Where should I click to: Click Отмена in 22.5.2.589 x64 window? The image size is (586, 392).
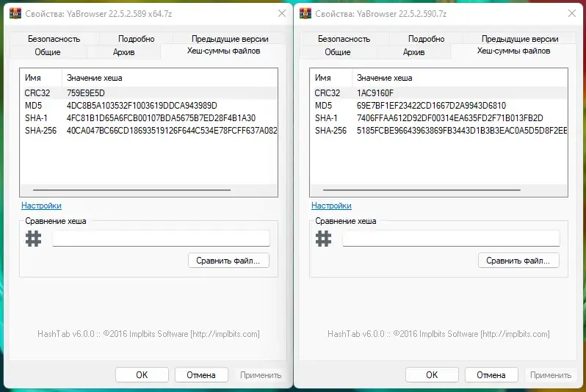201,375
